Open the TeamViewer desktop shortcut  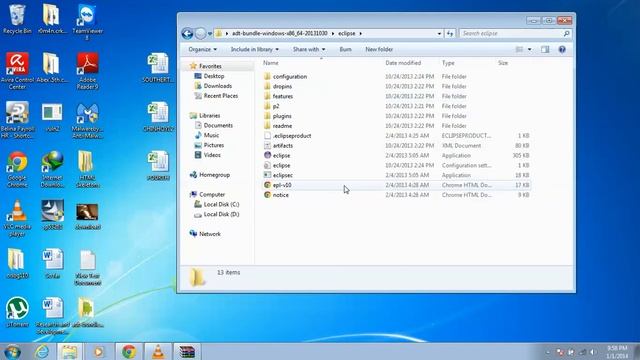87,21
